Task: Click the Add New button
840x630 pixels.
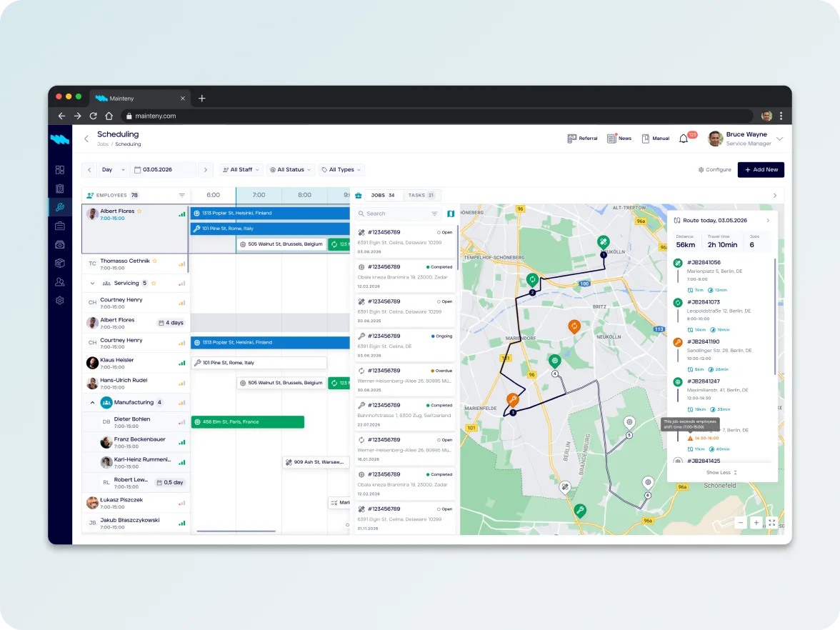Action: point(761,170)
